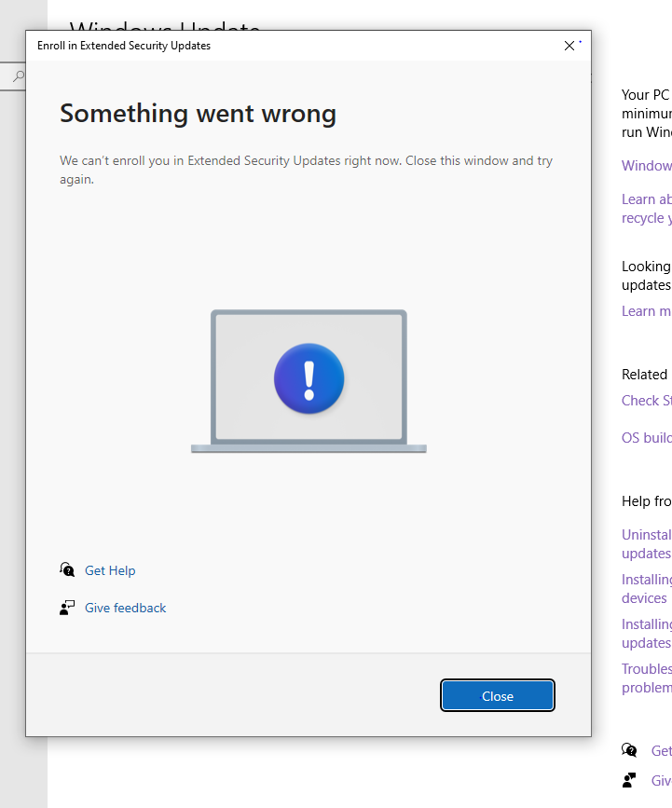The height and width of the screenshot is (808, 672).
Task: Click the Give feedback person icon in dialog
Action: (x=67, y=608)
